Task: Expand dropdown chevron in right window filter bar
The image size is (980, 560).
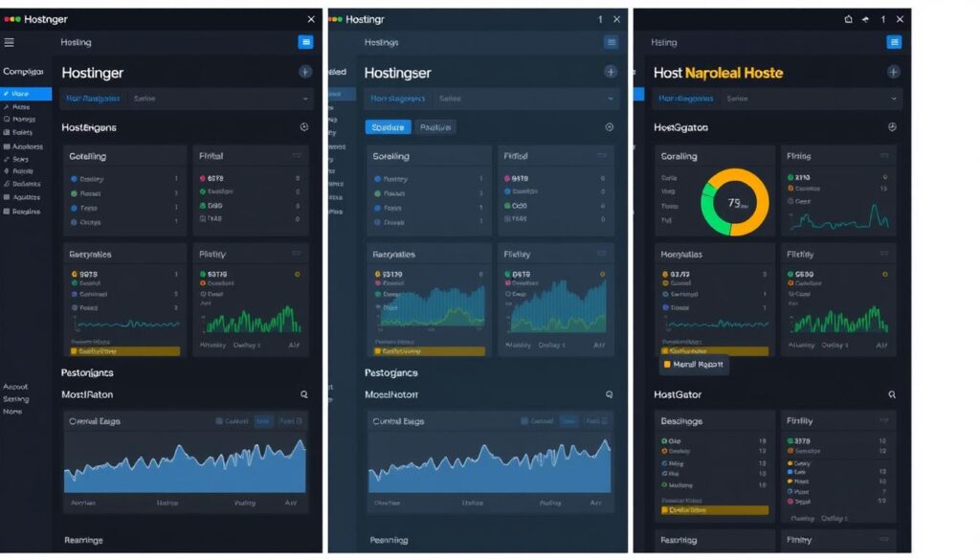Action: [894, 99]
